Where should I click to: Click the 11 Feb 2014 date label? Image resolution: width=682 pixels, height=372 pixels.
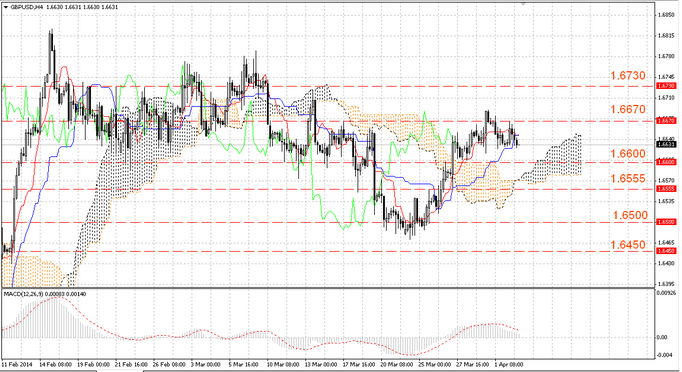pos(17,364)
